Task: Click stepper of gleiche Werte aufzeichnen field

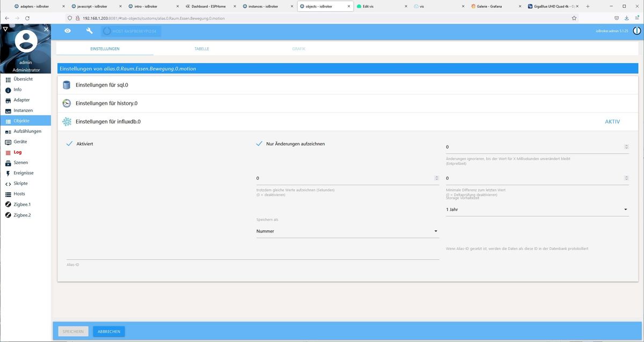Action: (436, 178)
